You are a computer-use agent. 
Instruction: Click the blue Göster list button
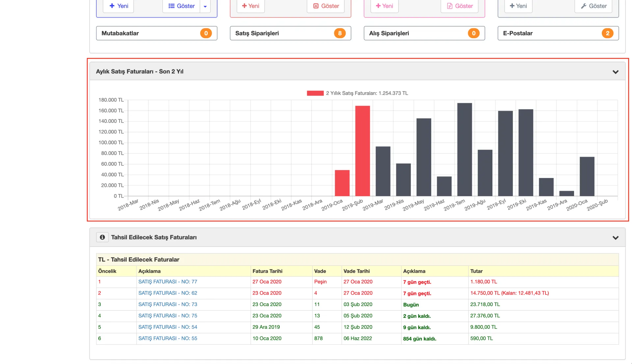pyautogui.click(x=181, y=6)
